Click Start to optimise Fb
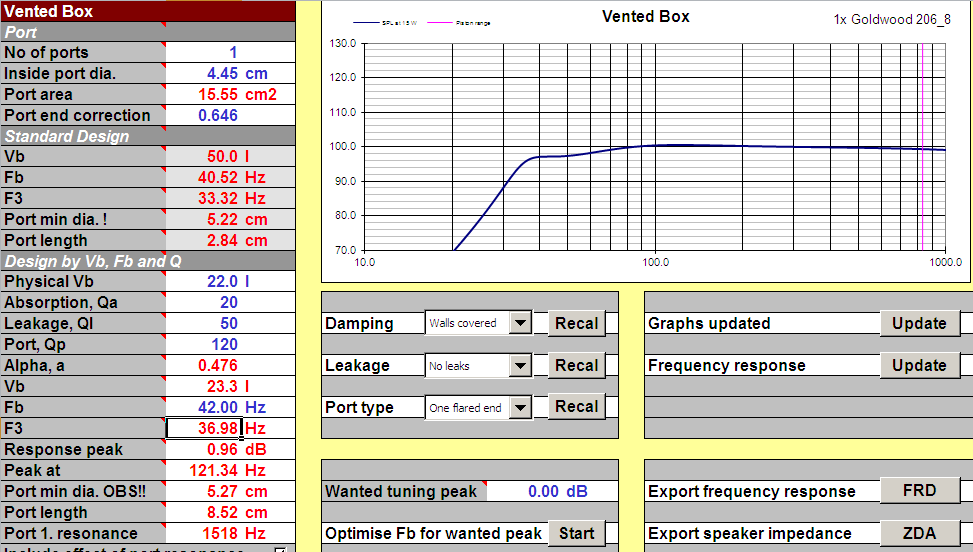Viewport: 973px width, 552px height. 576,533
